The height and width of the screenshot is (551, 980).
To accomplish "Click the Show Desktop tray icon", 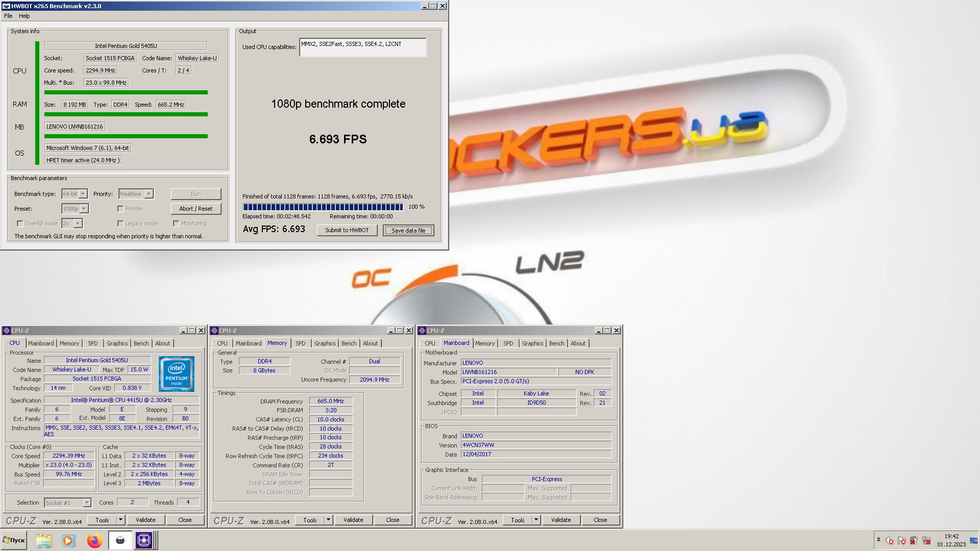I will click(x=974, y=541).
